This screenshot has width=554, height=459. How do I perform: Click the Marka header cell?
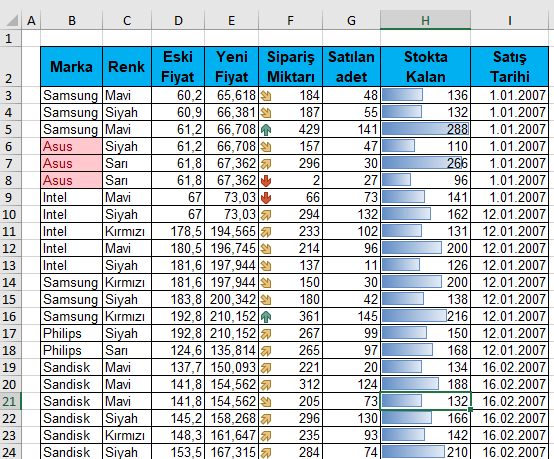click(71, 66)
